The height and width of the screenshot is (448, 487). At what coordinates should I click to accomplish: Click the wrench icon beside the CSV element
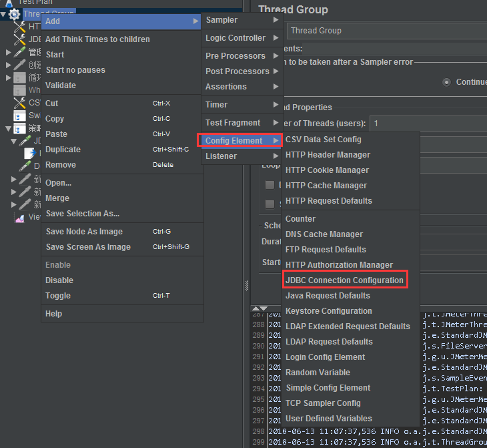pos(19,103)
